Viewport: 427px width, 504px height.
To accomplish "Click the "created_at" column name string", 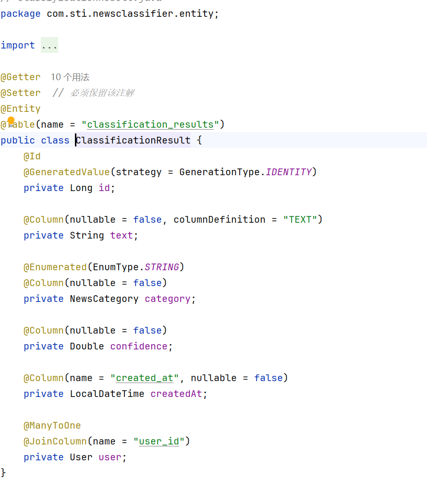I will [x=145, y=378].
